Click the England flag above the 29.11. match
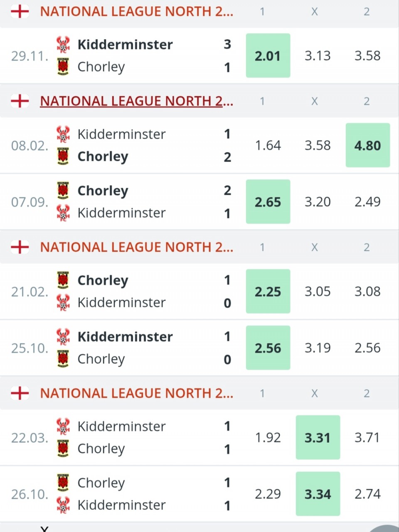Screen dimensions: 399x532 20,11
